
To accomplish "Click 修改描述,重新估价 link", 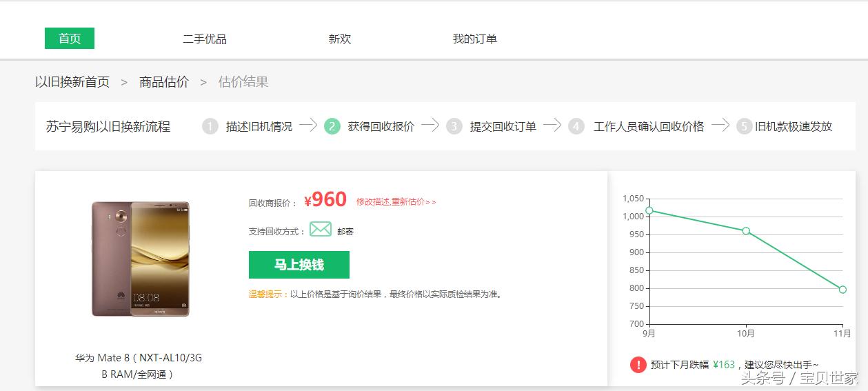I will [x=396, y=202].
